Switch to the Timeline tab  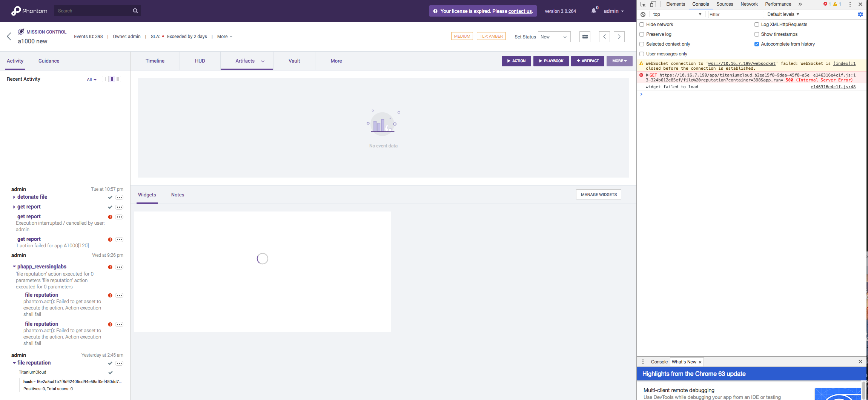click(155, 61)
